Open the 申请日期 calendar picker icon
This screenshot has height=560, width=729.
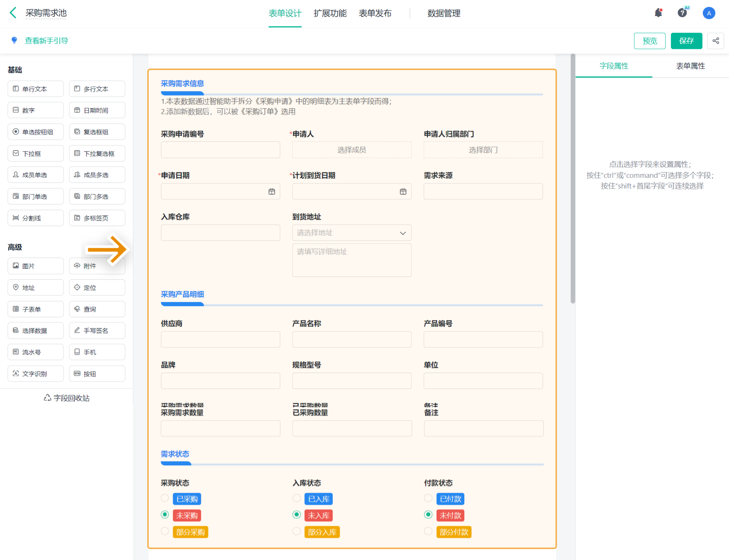(x=272, y=191)
